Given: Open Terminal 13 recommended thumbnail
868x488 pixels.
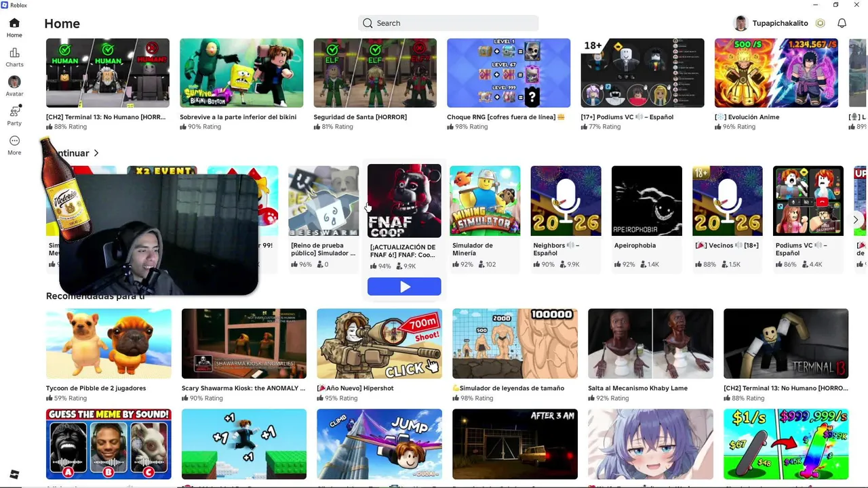Looking at the screenshot, I should click(786, 344).
